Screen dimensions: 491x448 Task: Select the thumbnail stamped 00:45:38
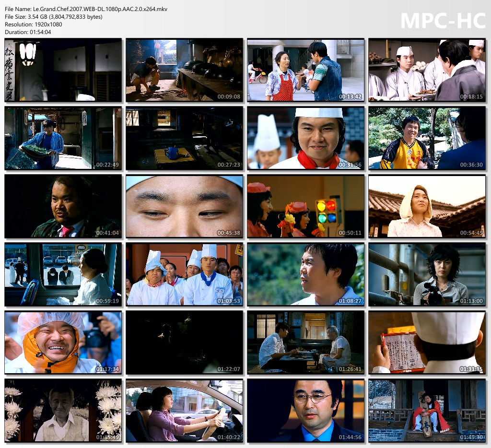coord(185,206)
